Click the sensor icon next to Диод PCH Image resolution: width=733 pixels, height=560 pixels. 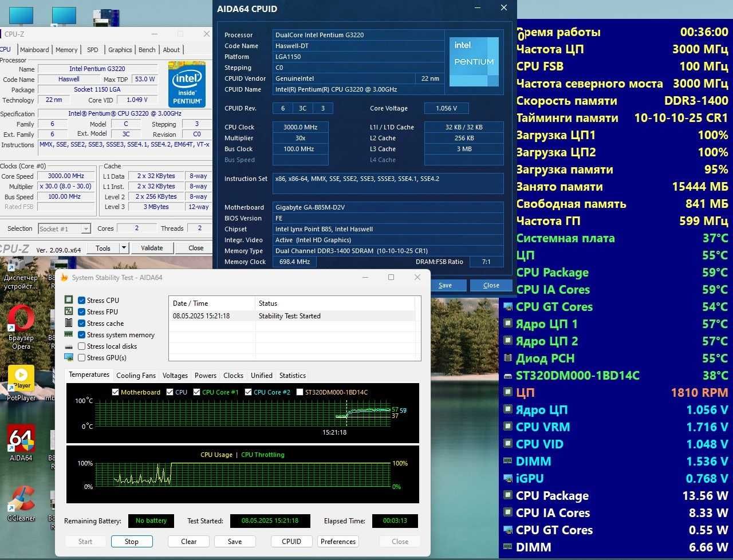(x=507, y=358)
